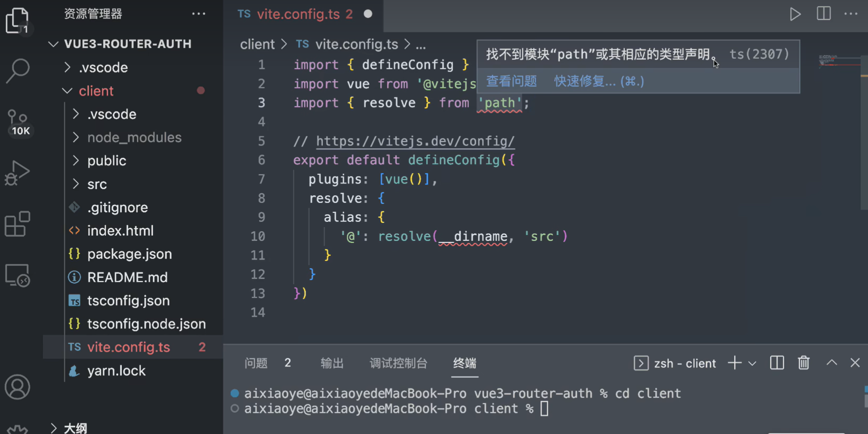Open the Search view icon

17,70
